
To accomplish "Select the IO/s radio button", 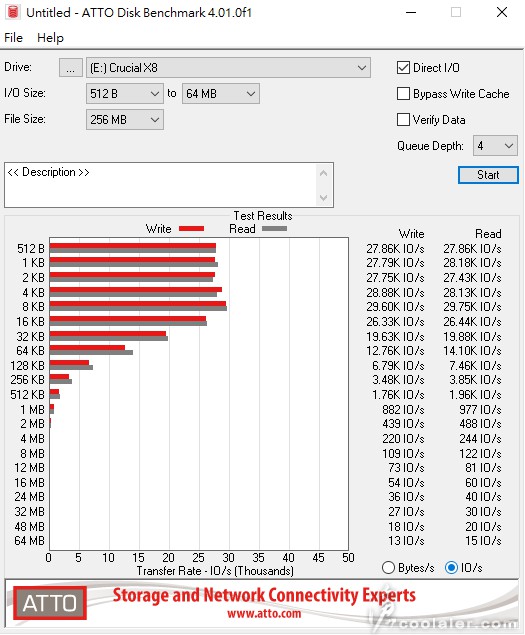I will [451, 567].
